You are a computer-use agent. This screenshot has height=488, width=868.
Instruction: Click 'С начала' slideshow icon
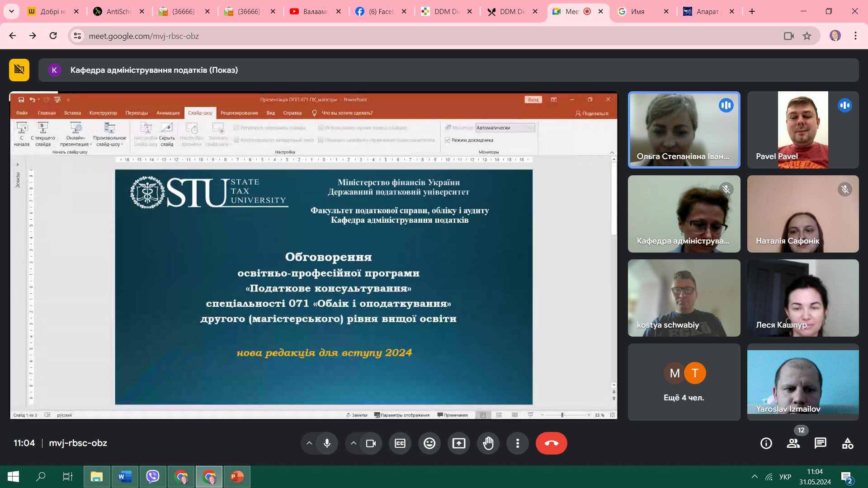coord(21,134)
